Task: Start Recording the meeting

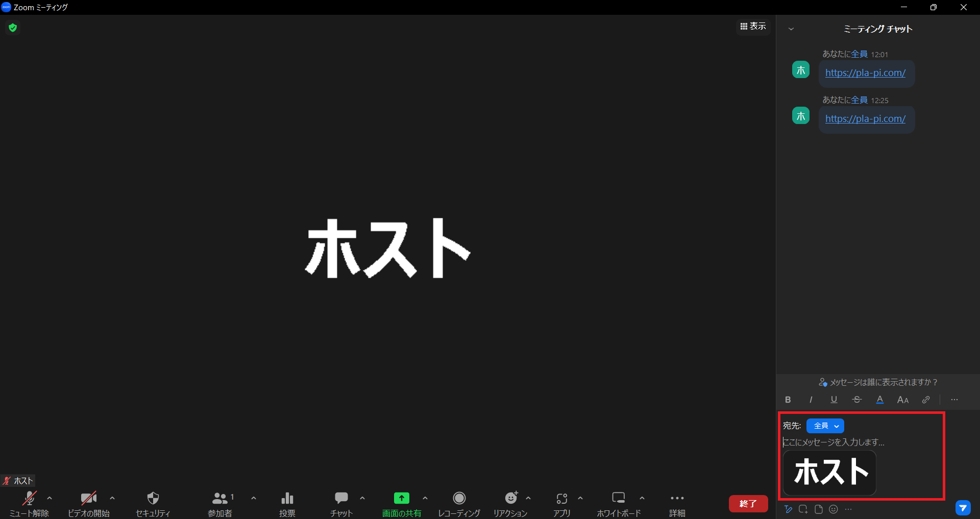Action: [459, 499]
